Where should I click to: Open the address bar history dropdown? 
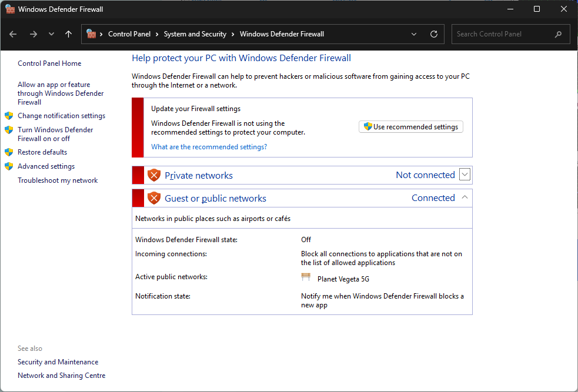click(414, 34)
